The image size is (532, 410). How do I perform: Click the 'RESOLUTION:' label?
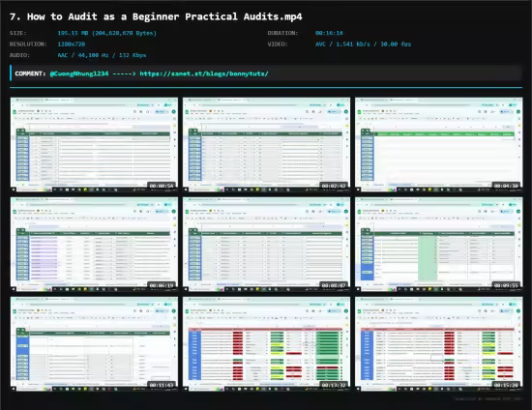pyautogui.click(x=28, y=44)
